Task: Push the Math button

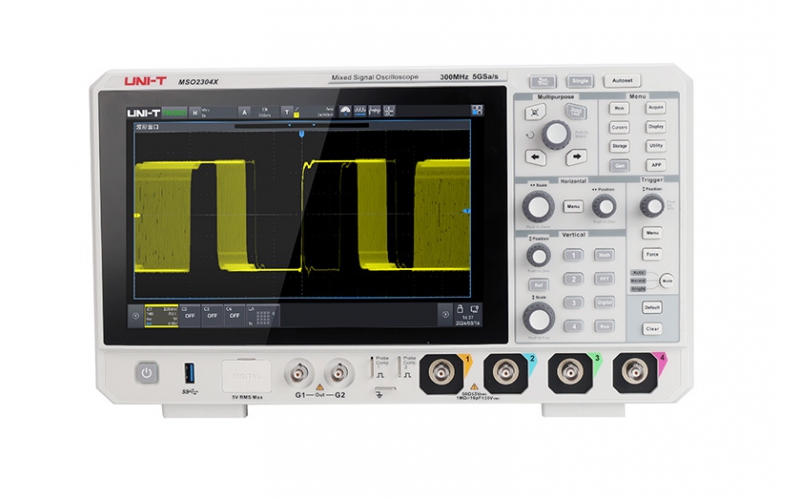Action: [x=604, y=255]
